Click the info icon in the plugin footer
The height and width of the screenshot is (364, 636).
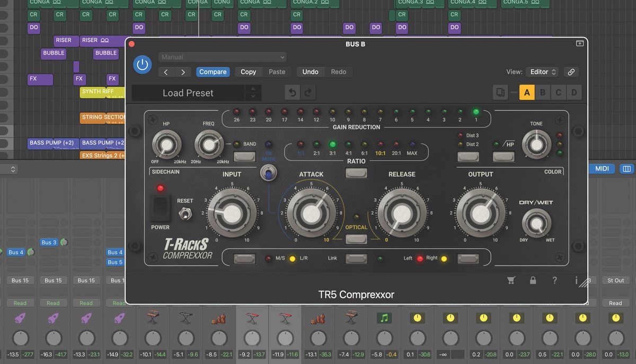coord(577,280)
